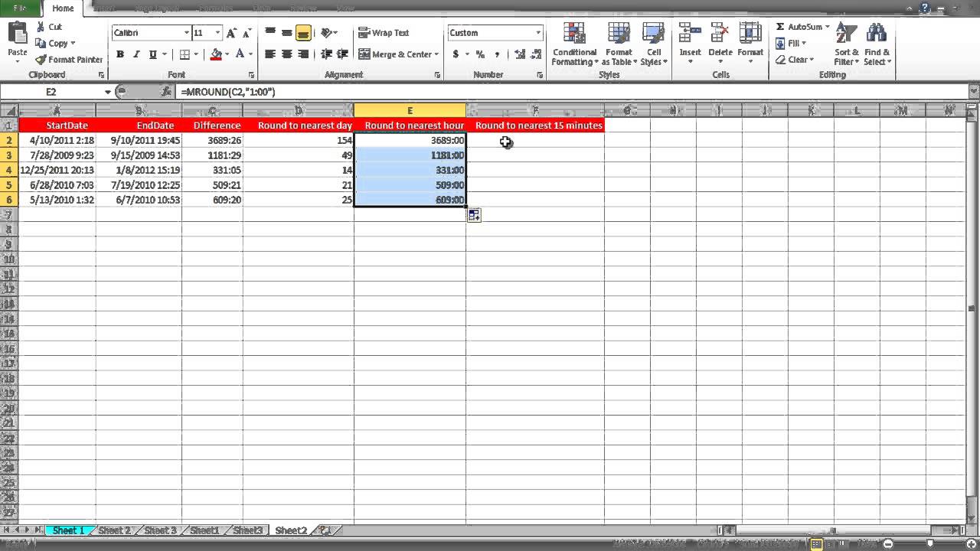Apply the Fill Color bucket

(215, 54)
